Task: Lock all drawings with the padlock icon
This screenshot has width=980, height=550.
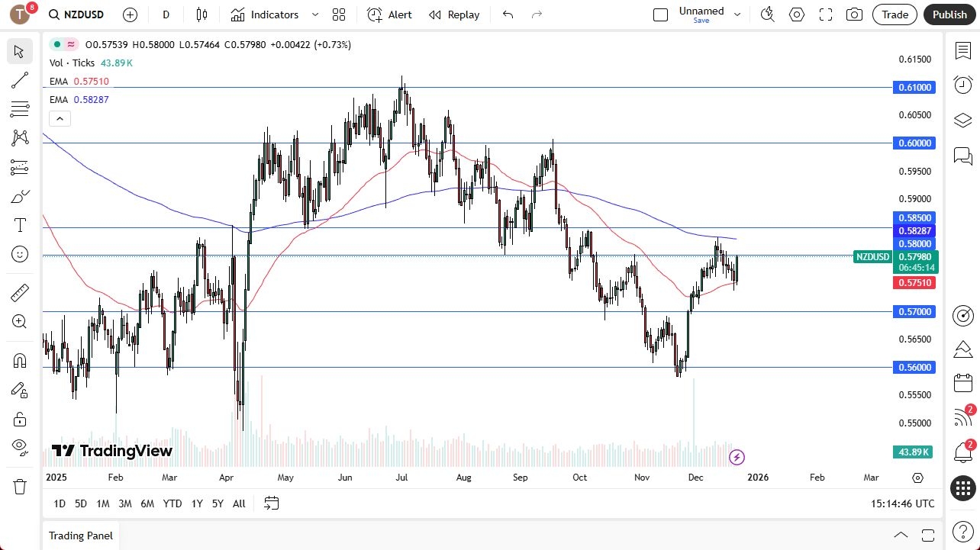Action: pos(20,419)
